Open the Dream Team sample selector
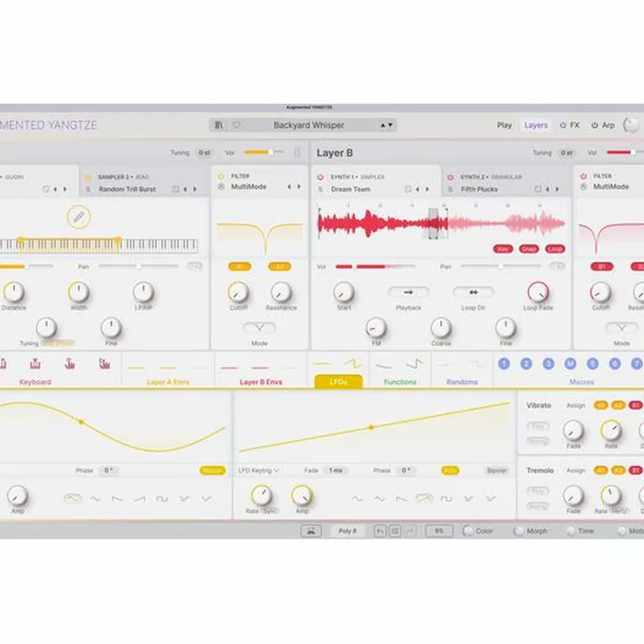 [x=351, y=190]
